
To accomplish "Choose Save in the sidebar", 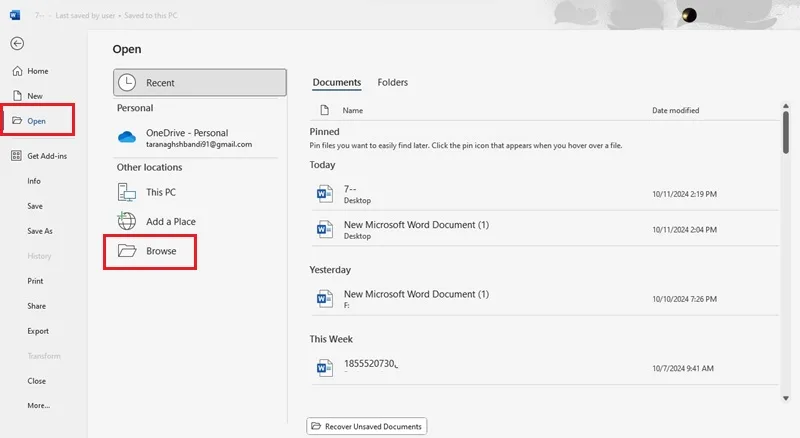I will 35,206.
